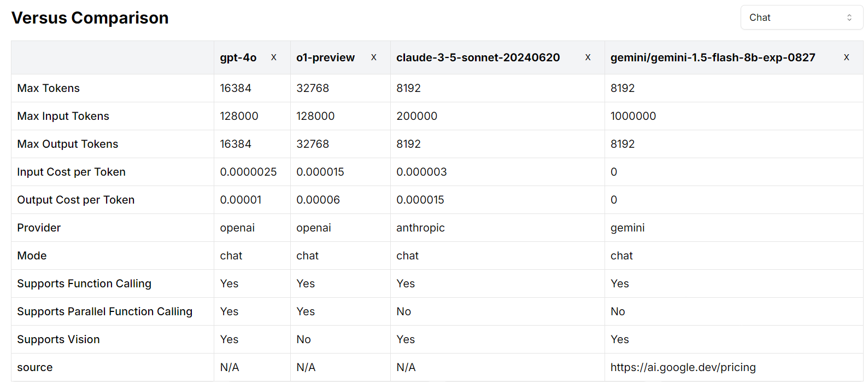Select the Supports Vision row label
This screenshot has height=382, width=868.
[58, 339]
